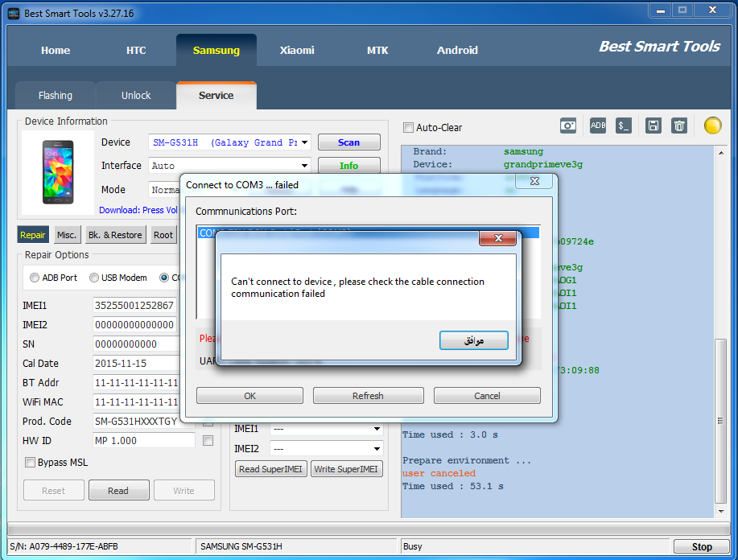Click the S/N status bar entry

(x=100, y=546)
